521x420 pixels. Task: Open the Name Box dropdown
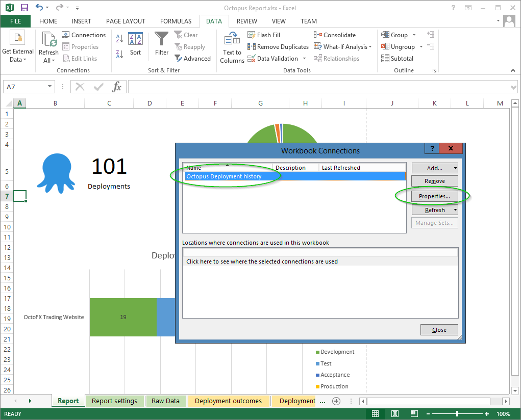(49, 87)
